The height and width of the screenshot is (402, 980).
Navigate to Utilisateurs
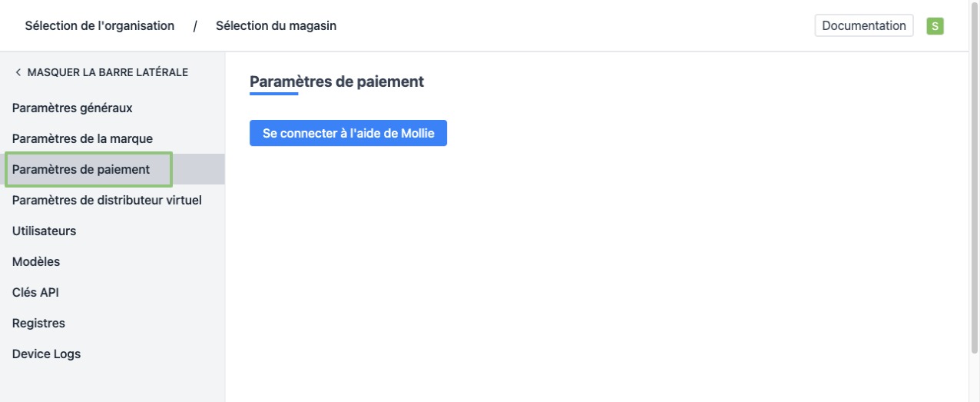point(44,231)
